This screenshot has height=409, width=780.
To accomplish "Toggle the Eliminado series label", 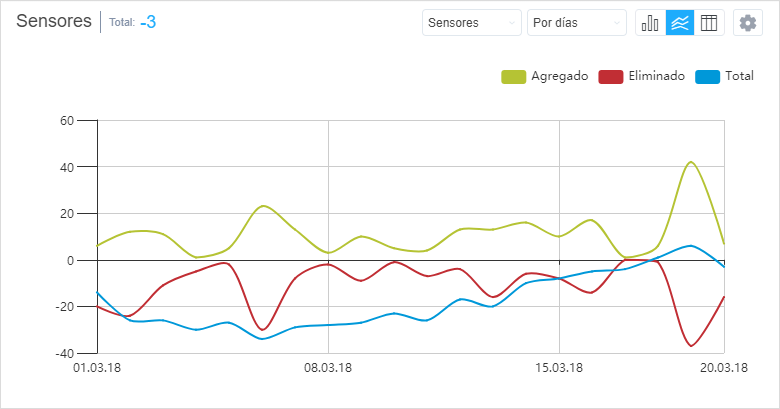I will [x=655, y=76].
